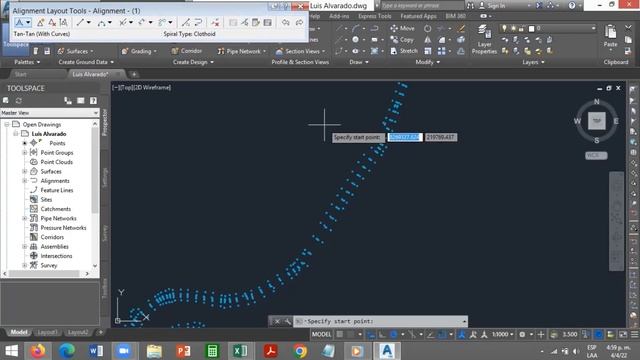Click the Redo arrow in Alignment Layout Tools
Image resolution: width=640 pixels, height=360 pixels.
click(x=299, y=22)
